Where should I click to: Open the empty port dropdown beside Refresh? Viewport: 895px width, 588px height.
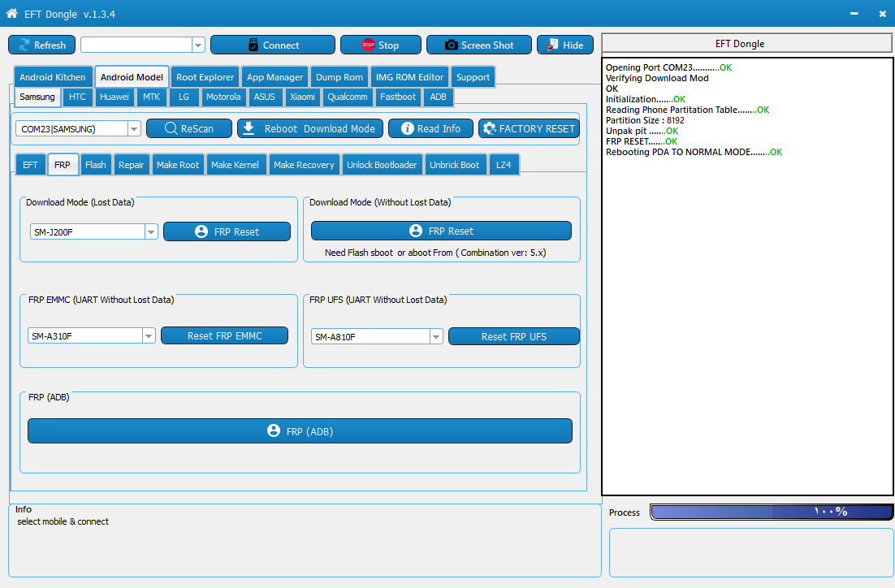(198, 45)
